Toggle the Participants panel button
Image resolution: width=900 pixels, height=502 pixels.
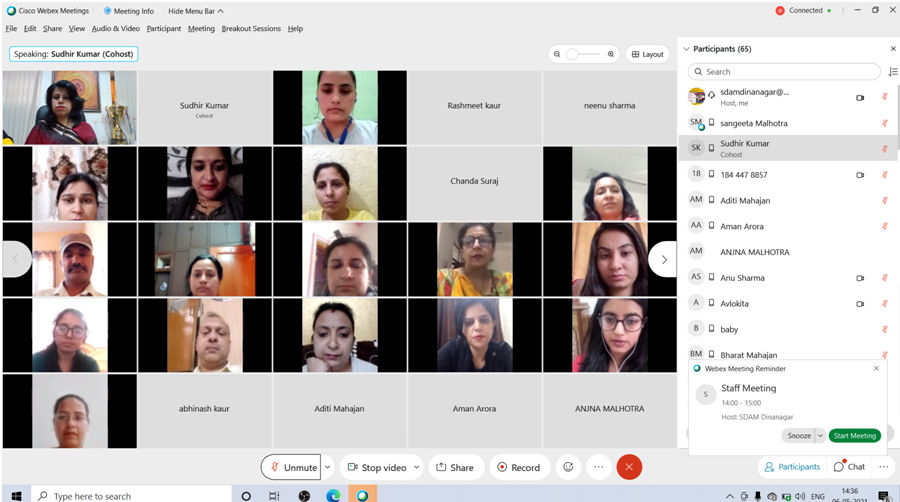[x=791, y=467]
